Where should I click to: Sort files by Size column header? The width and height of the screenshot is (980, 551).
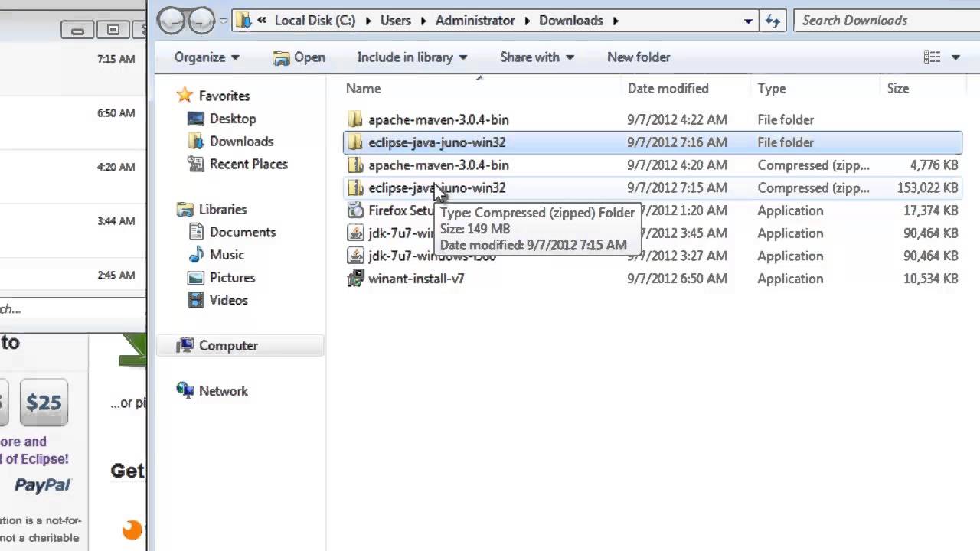tap(897, 89)
